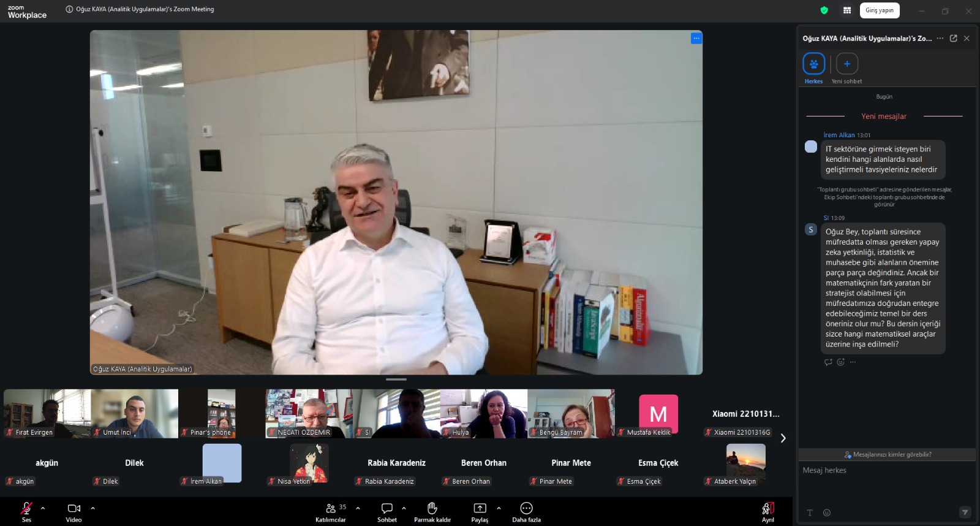Click the SI sender avatar in chat
Viewport: 980px width, 526px height.
tap(811, 229)
